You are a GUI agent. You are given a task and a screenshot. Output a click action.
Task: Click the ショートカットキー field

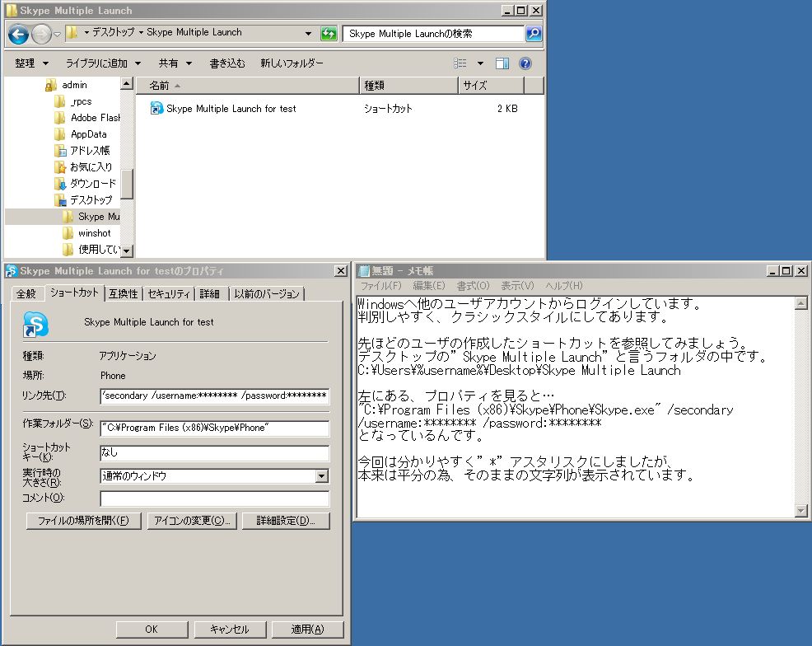pos(214,452)
